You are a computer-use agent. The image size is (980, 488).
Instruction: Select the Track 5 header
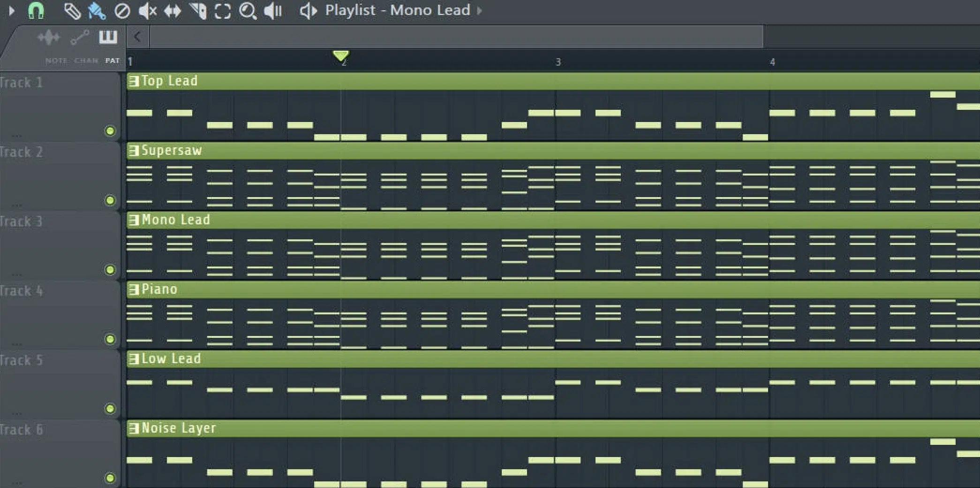[60, 384]
